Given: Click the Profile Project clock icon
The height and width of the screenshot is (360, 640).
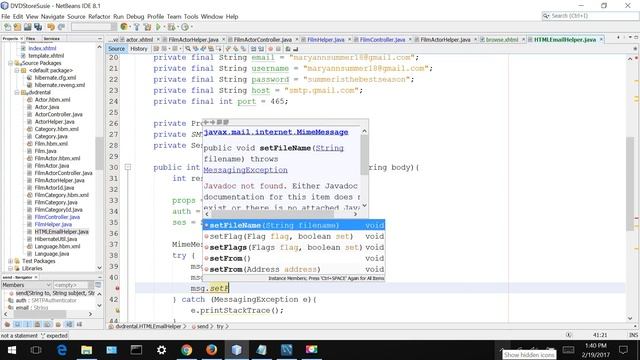Looking at the screenshot, I should point(184,27).
